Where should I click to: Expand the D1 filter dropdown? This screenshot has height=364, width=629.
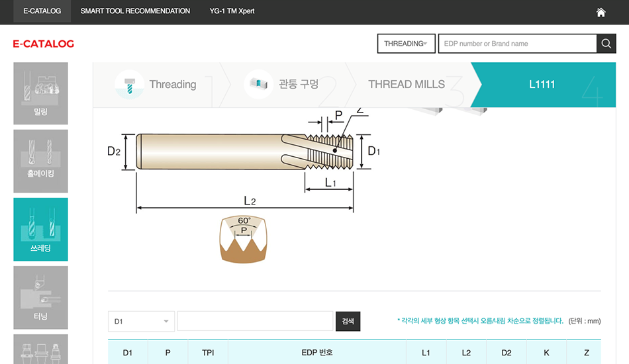click(141, 321)
